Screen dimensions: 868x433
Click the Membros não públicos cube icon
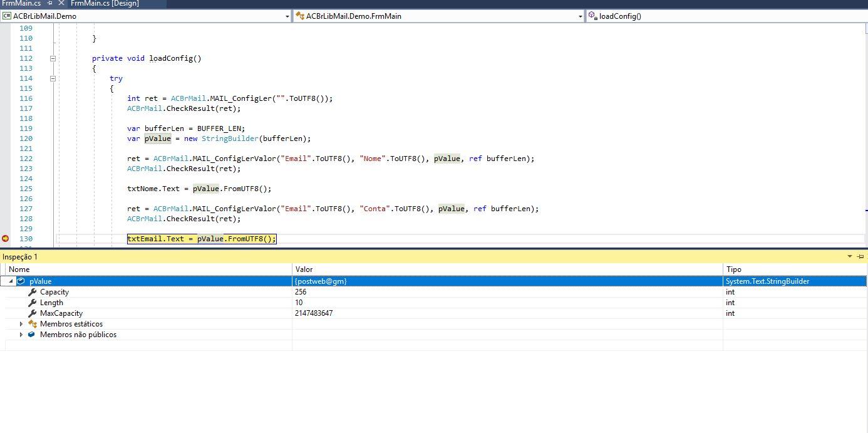[x=31, y=335]
